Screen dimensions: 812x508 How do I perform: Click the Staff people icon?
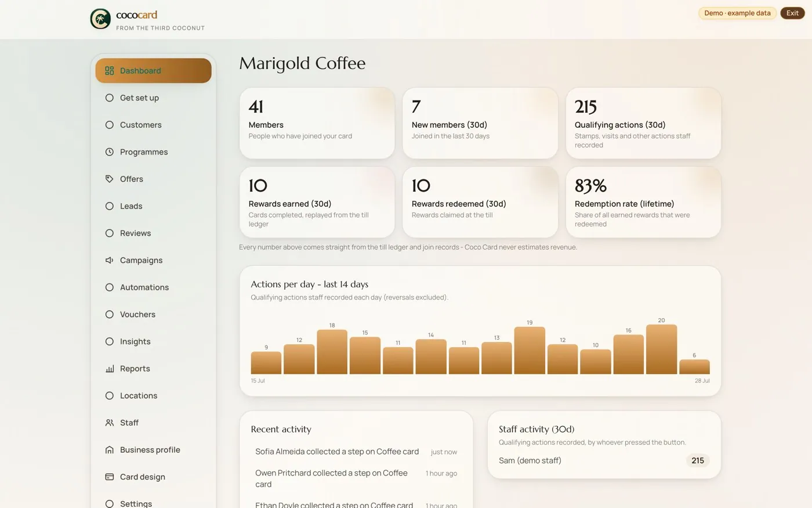[109, 423]
